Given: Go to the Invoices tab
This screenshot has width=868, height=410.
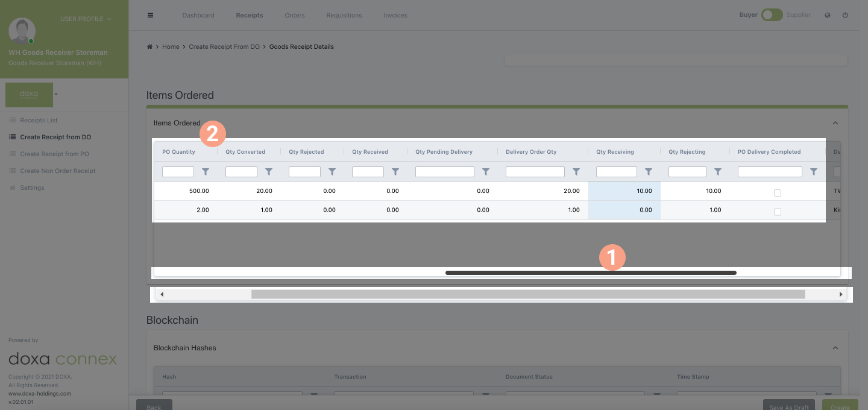Looking at the screenshot, I should (395, 15).
